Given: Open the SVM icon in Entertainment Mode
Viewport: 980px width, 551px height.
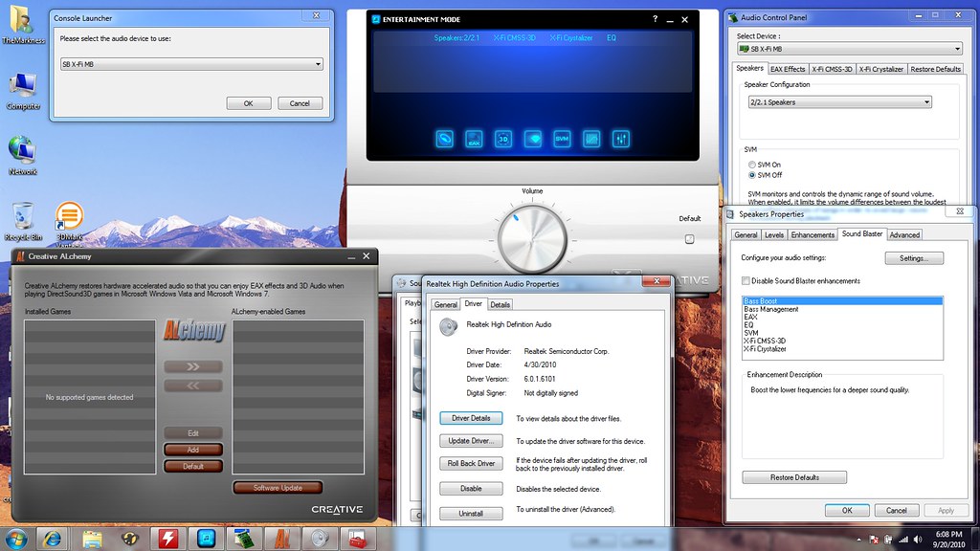Looking at the screenshot, I should 562,139.
